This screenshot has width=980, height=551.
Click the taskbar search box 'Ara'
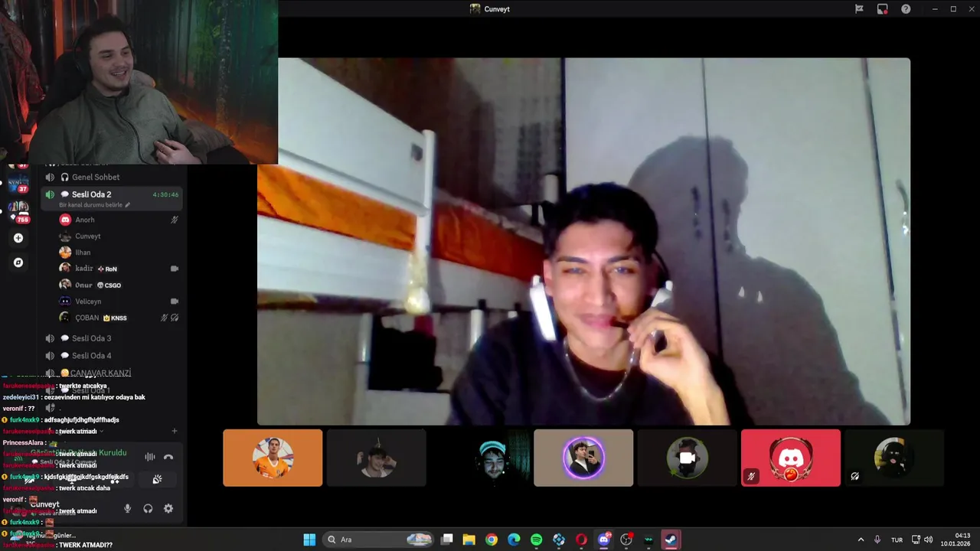(x=379, y=540)
